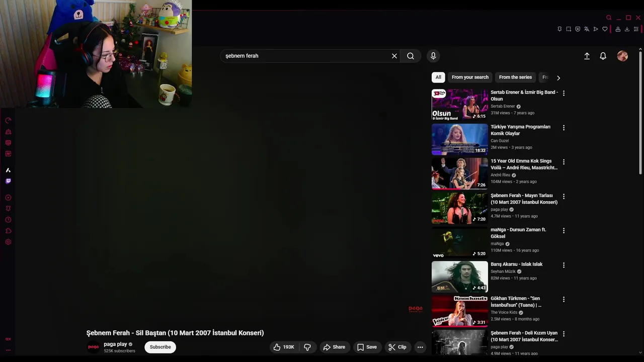Open options for Türkiye Yarışma Programları video

pyautogui.click(x=563, y=128)
